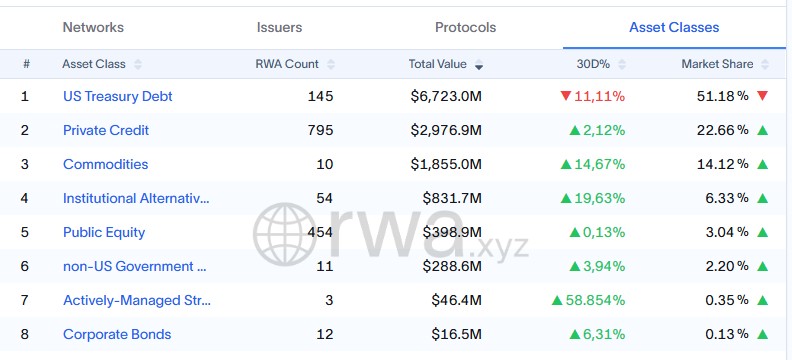
Task: Click RWA Count sort arrows icon
Action: pyautogui.click(x=331, y=65)
